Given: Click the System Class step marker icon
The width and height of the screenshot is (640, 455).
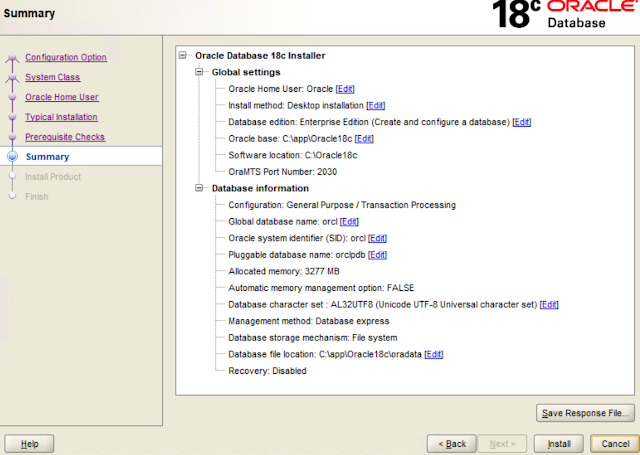Looking at the screenshot, I should 12,78.
